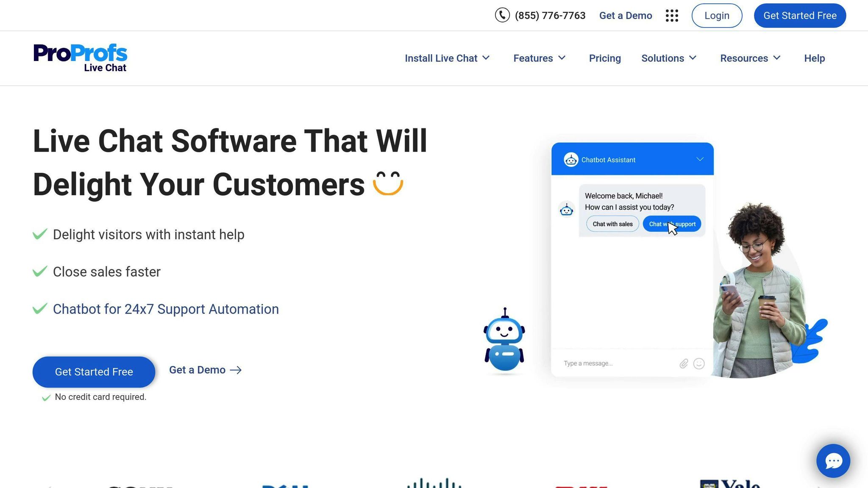Collapse the Chatbot Assistant widget chevron
The image size is (868, 488).
700,159
